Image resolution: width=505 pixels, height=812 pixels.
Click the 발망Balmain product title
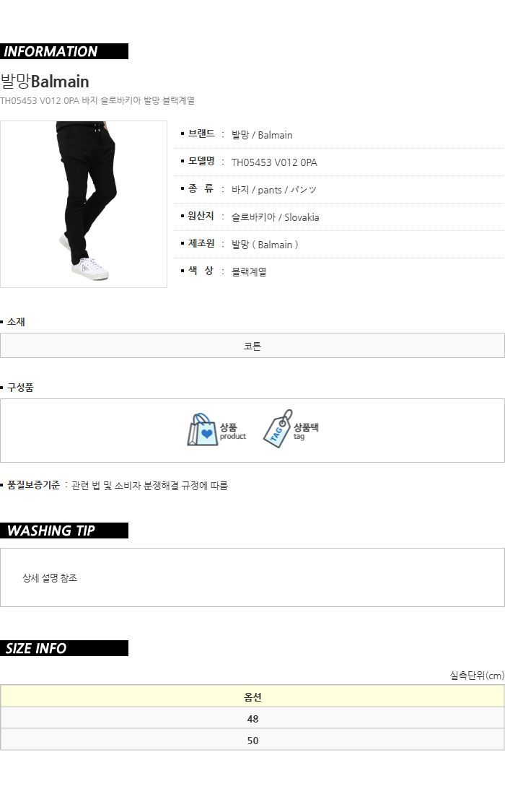45,82
